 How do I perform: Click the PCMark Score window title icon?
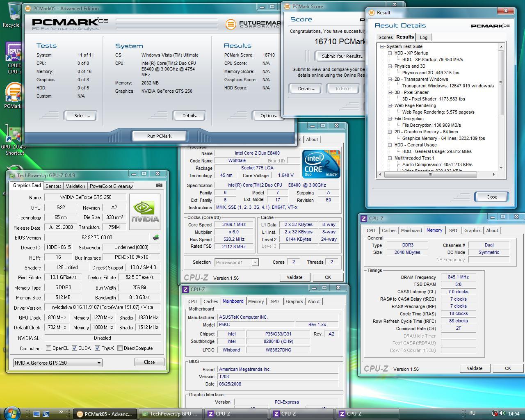(x=287, y=7)
